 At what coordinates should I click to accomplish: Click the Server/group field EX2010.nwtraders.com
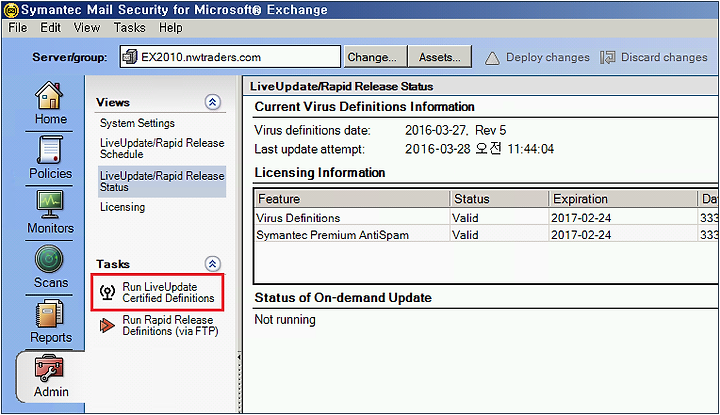point(230,56)
